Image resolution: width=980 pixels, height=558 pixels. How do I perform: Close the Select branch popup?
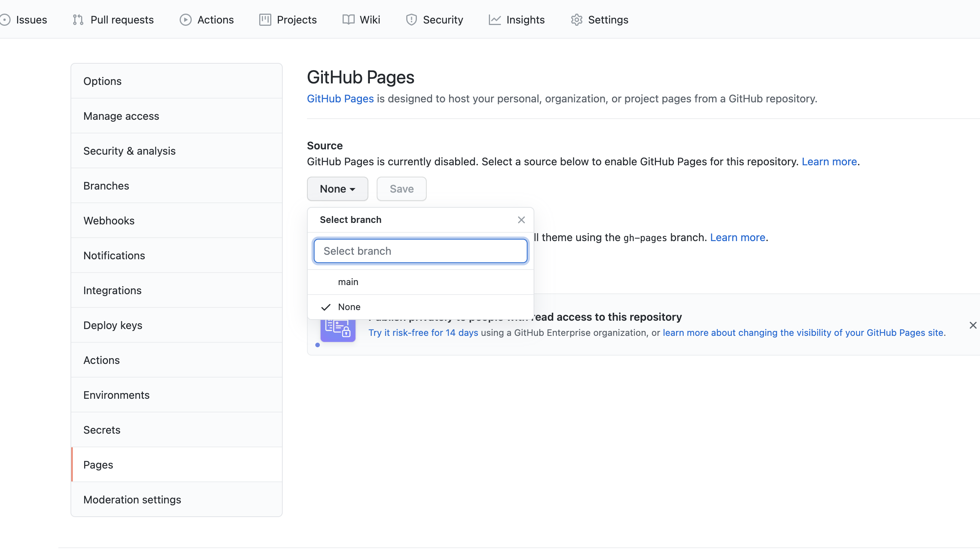click(521, 219)
